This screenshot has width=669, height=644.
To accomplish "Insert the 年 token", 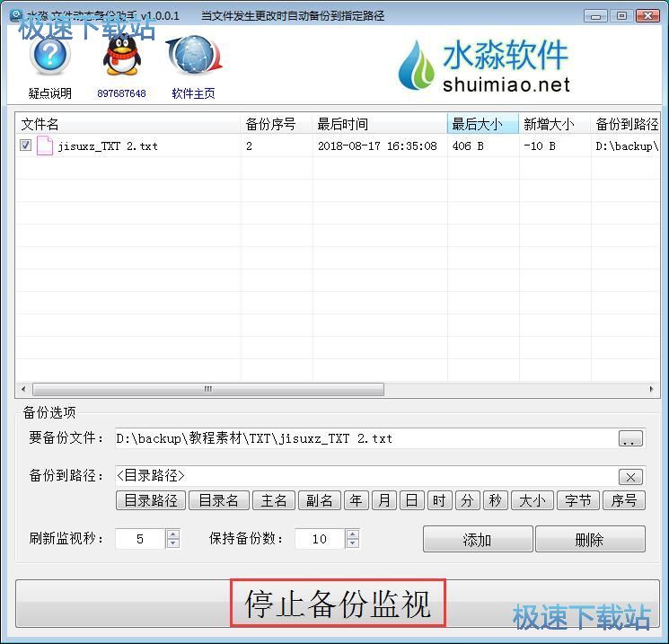I will pyautogui.click(x=357, y=500).
